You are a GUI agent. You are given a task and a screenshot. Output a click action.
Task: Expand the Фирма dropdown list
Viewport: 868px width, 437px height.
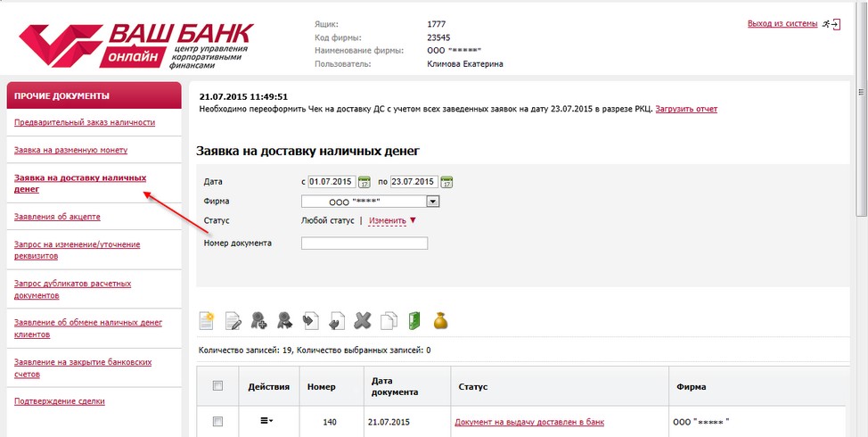pyautogui.click(x=433, y=202)
